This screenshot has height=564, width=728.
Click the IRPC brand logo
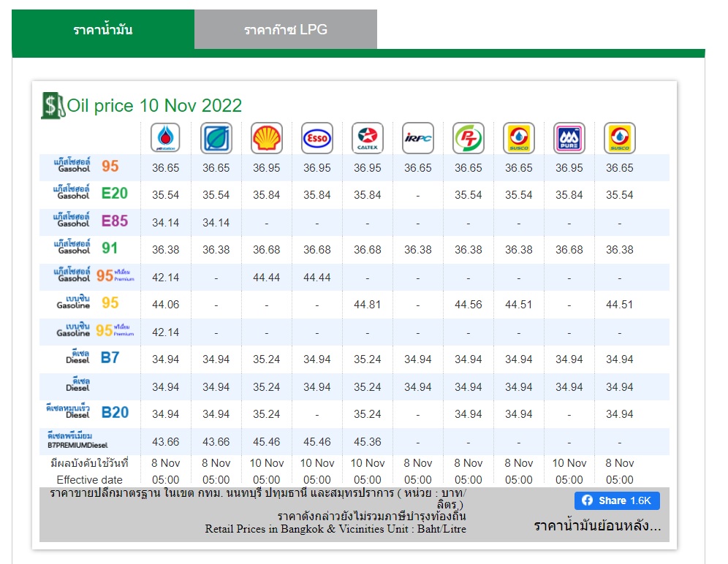click(418, 138)
